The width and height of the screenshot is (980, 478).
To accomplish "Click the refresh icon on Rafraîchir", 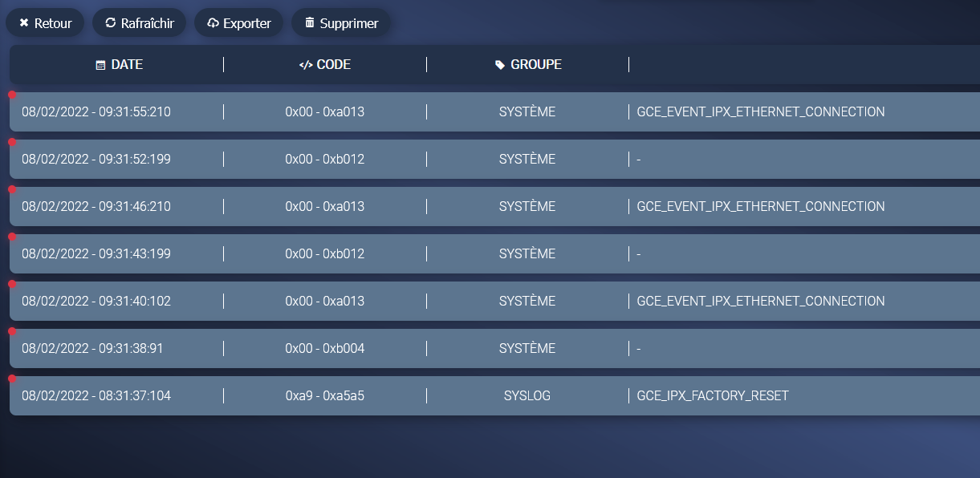I will [x=110, y=22].
